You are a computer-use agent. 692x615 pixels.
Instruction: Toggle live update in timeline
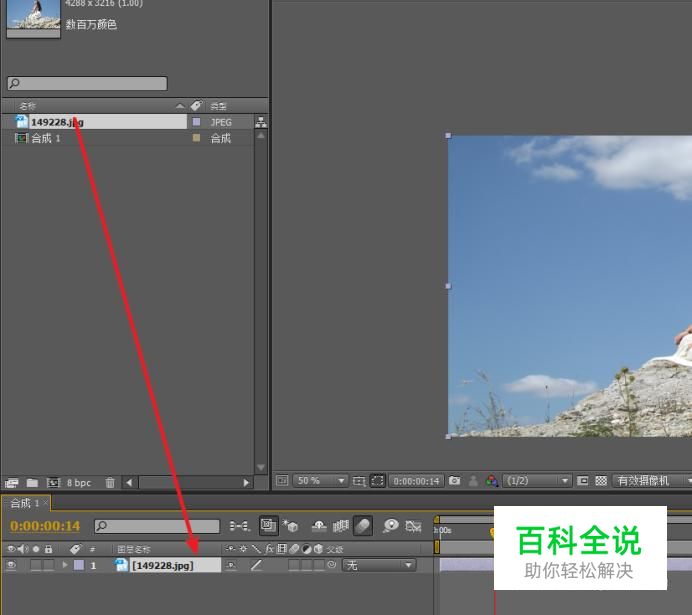click(268, 525)
